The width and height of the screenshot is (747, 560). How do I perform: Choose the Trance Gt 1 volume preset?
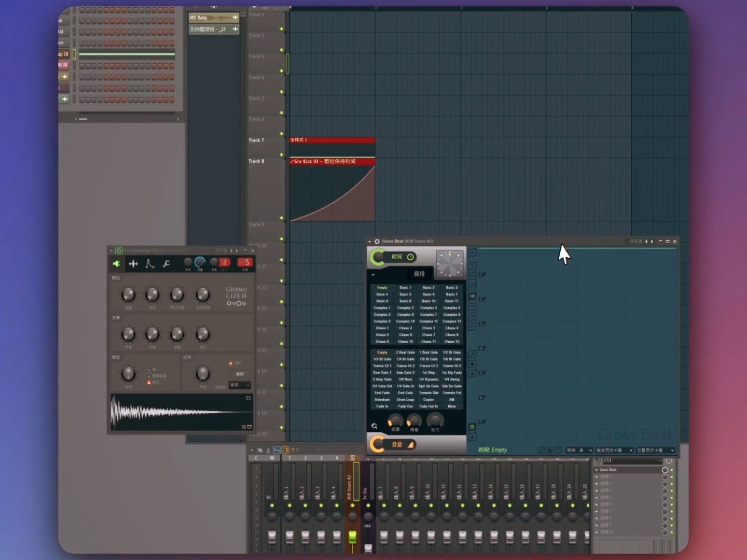coord(382,366)
